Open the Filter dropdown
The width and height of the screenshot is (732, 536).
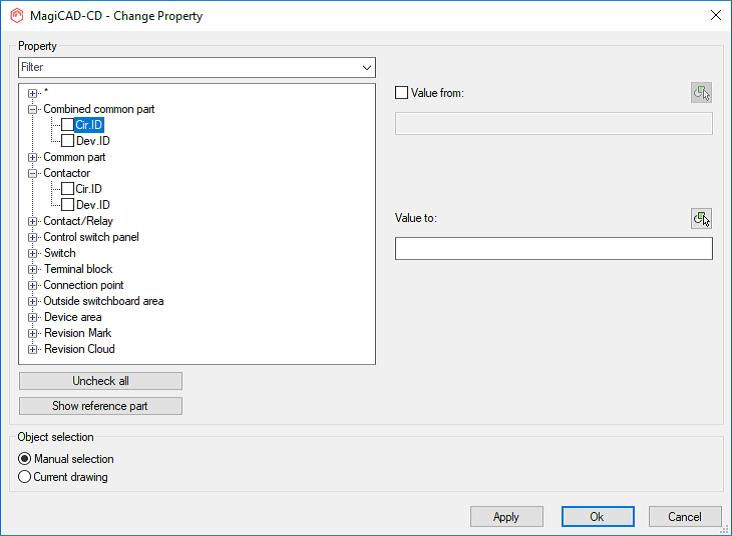pyautogui.click(x=367, y=68)
